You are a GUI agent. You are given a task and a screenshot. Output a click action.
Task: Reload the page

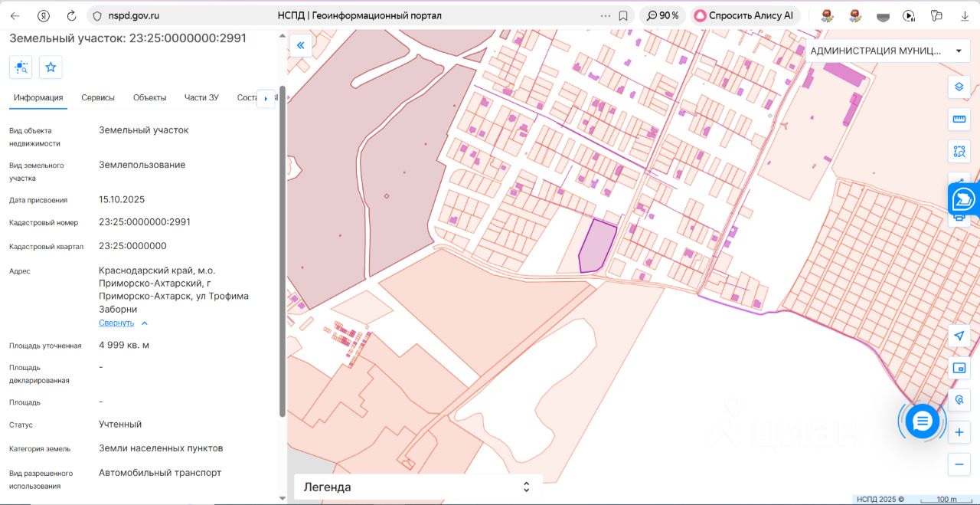[71, 15]
